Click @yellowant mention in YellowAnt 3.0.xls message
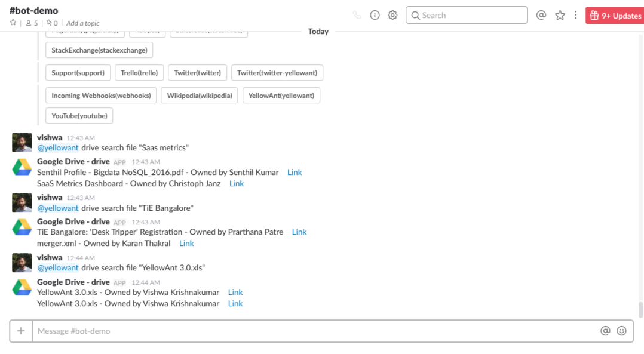Viewport: 644px width, 354px height. click(x=58, y=268)
